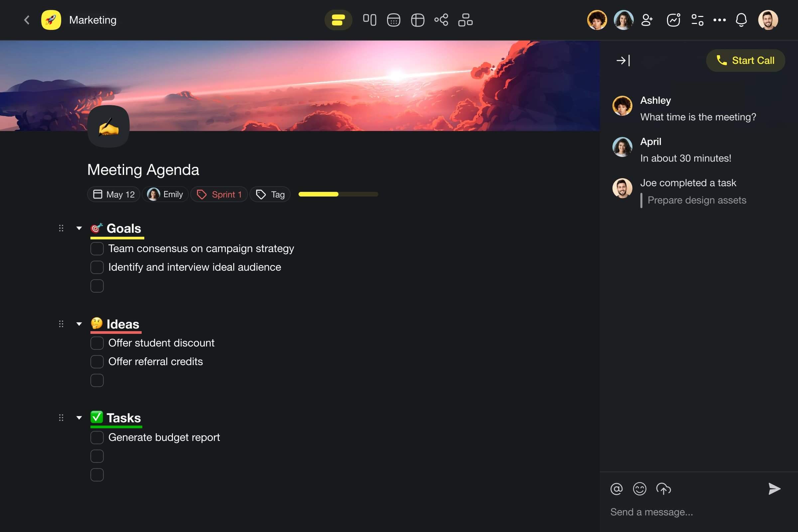The height and width of the screenshot is (532, 798).
Task: Select the table view icon
Action: (417, 20)
